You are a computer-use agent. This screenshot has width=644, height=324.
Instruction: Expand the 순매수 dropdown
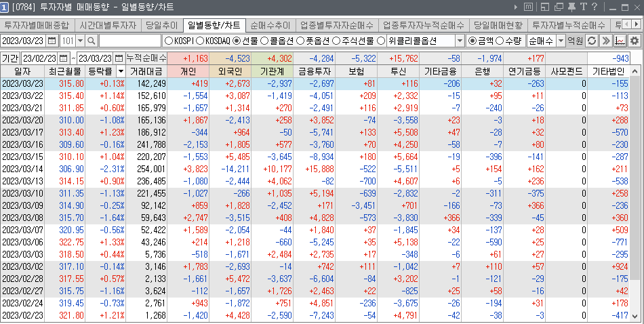click(560, 41)
